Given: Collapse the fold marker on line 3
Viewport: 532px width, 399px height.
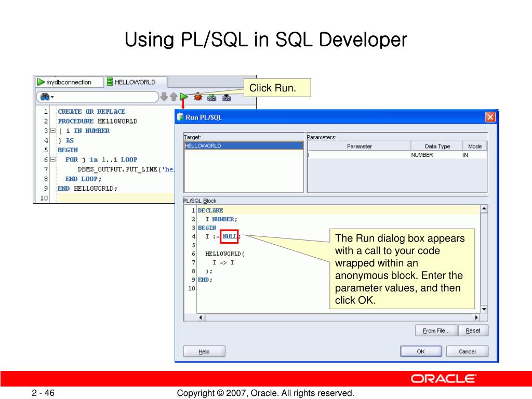Looking at the screenshot, I should [x=52, y=130].
